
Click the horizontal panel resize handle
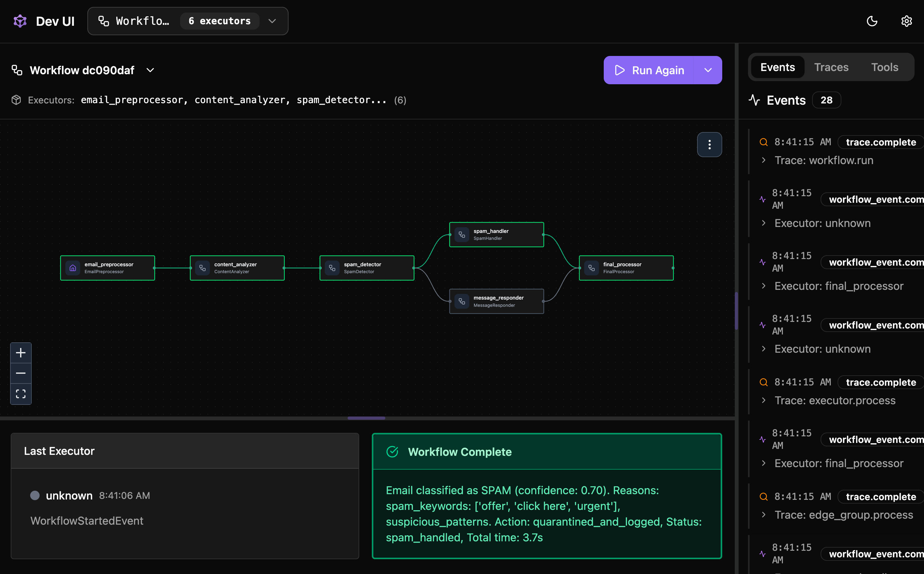pos(366,418)
